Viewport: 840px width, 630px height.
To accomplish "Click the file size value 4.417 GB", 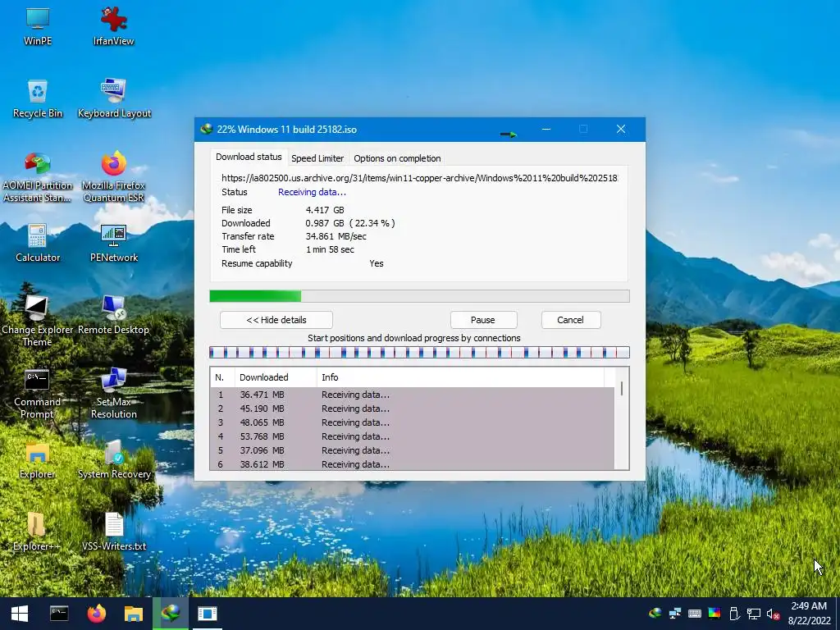I will pyautogui.click(x=325, y=210).
